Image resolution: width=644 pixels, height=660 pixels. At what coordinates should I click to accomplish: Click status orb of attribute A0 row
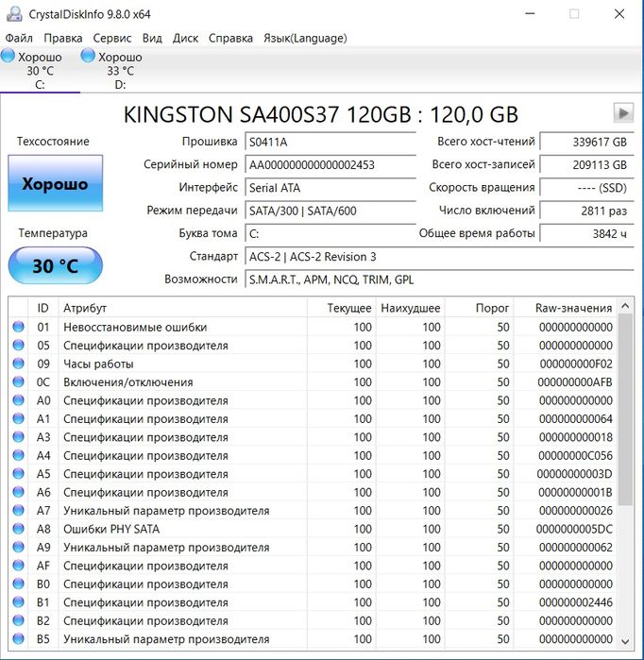coord(19,400)
